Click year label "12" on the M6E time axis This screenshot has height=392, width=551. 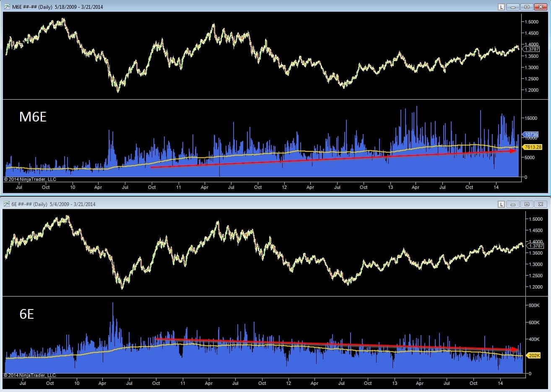click(x=285, y=187)
